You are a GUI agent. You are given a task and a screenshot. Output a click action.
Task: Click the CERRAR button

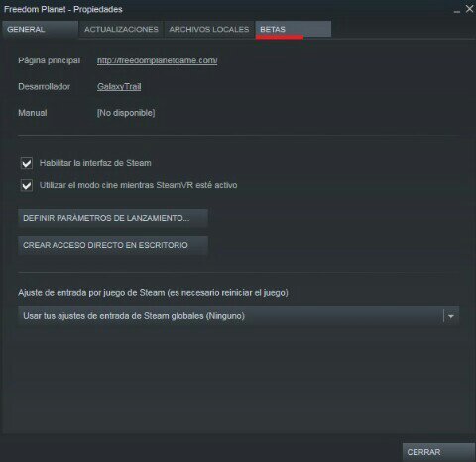(x=438, y=452)
